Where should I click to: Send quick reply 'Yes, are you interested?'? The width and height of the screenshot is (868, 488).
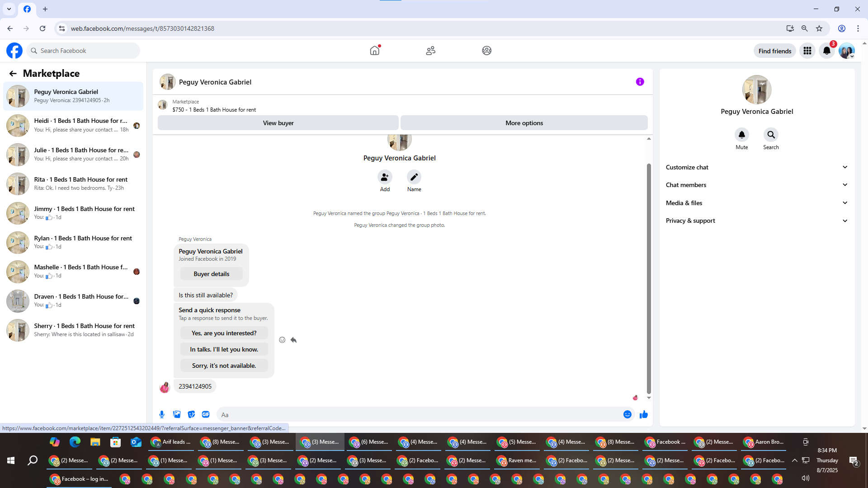pos(224,333)
